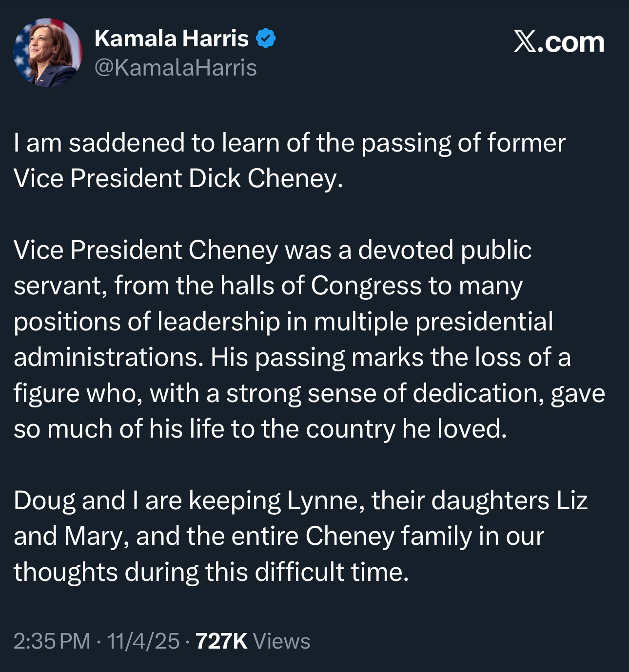The height and width of the screenshot is (672, 629).
Task: Click the 727K view count
Action: click(x=221, y=641)
